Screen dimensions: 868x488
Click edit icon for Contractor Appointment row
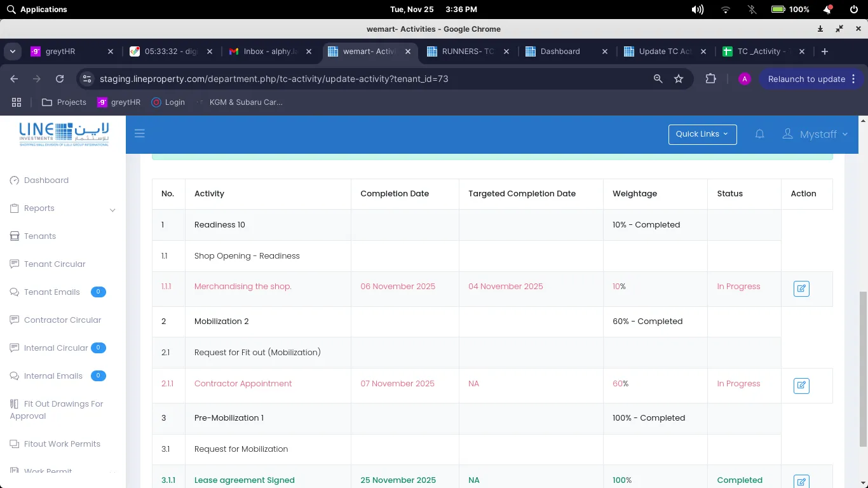pos(801,385)
